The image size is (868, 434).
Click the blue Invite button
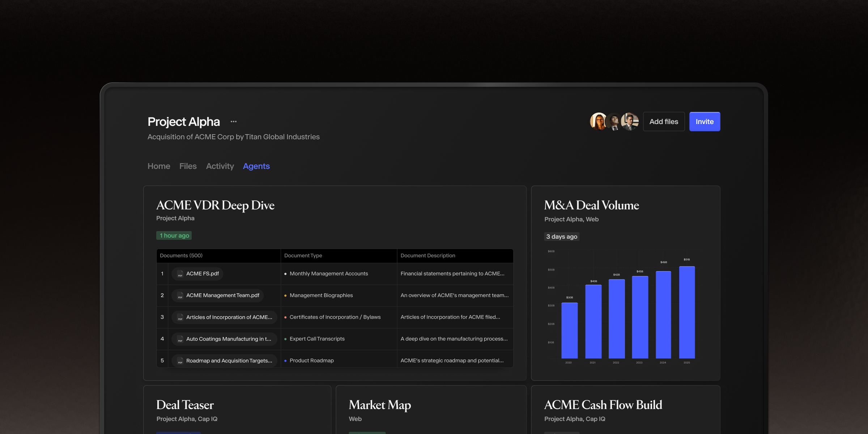click(x=705, y=122)
